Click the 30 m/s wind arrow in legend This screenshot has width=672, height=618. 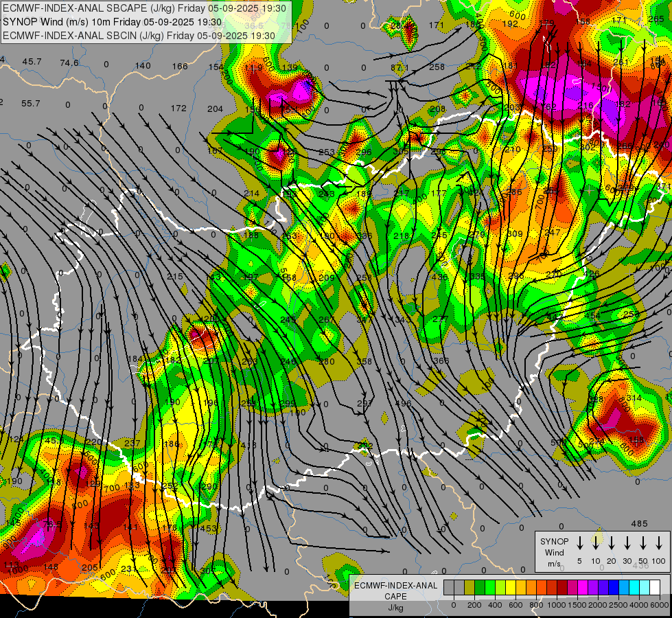[x=627, y=542]
